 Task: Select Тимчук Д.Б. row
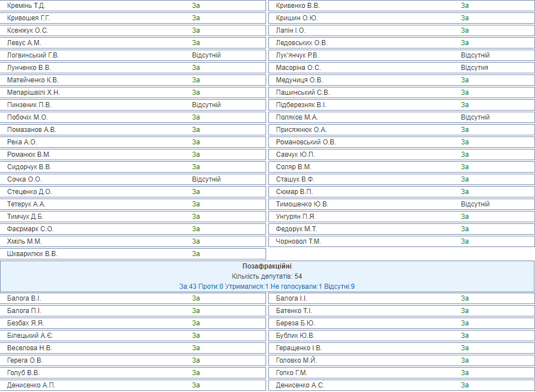click(132, 217)
